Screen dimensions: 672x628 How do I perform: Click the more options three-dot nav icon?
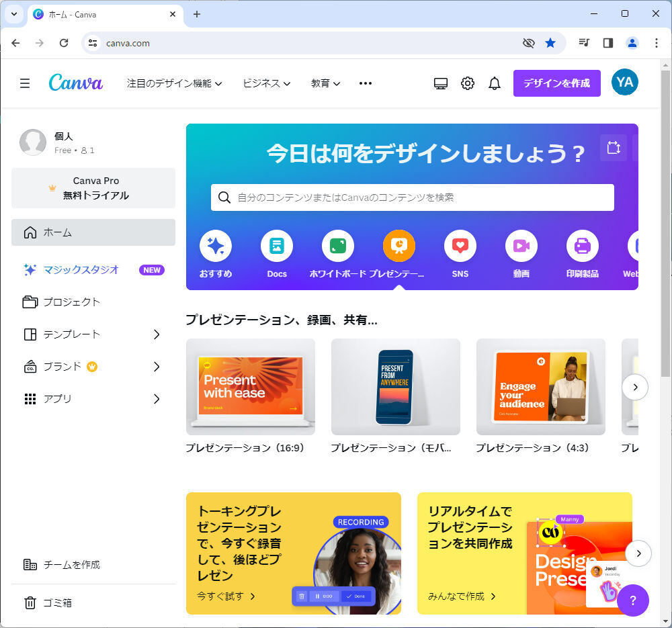[x=365, y=83]
